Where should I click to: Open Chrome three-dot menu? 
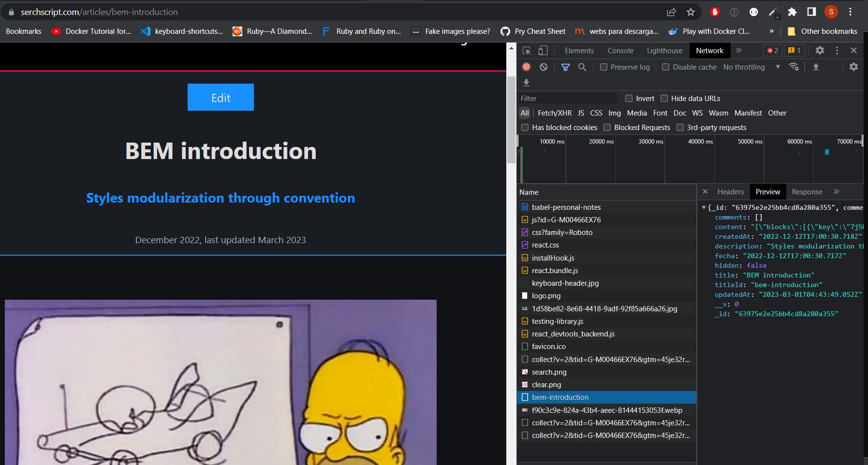tap(850, 12)
